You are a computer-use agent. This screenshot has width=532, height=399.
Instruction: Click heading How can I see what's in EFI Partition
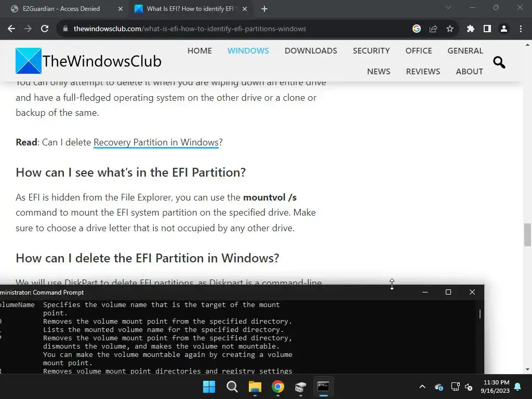(130, 172)
